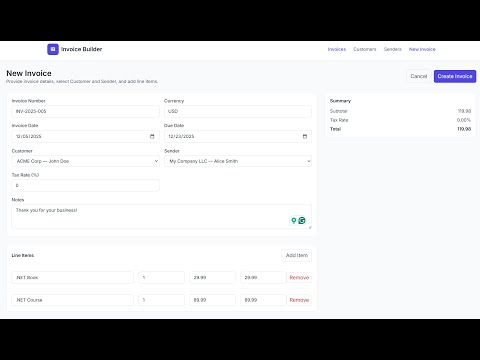Screen dimensions: 480x360
Task: Expand the Customer dropdown
Action: coord(85,161)
